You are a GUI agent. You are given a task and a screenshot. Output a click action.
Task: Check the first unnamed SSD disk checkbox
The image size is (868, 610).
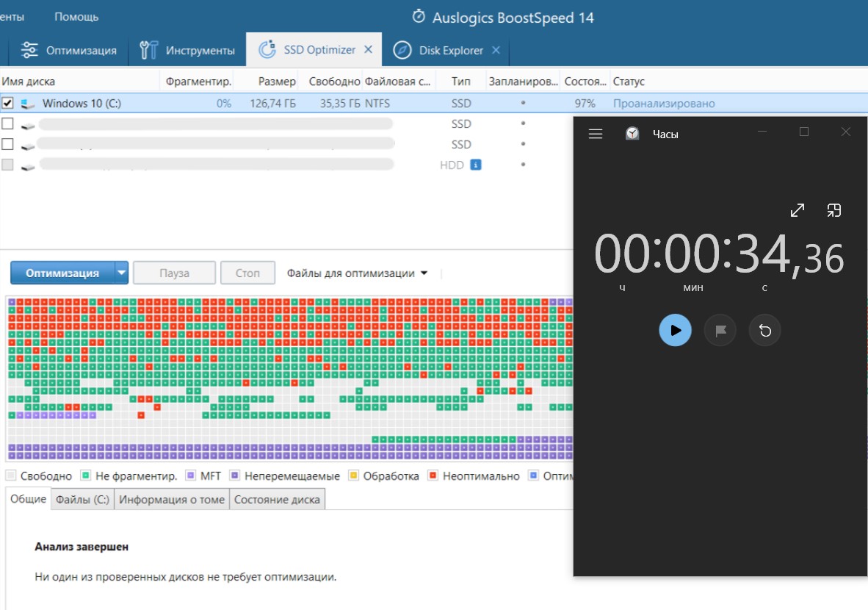(7, 123)
